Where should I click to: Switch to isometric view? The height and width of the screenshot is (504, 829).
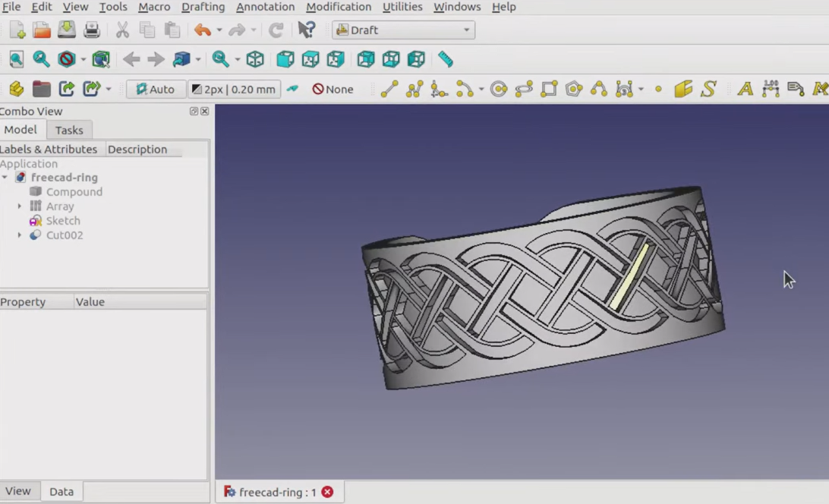255,59
